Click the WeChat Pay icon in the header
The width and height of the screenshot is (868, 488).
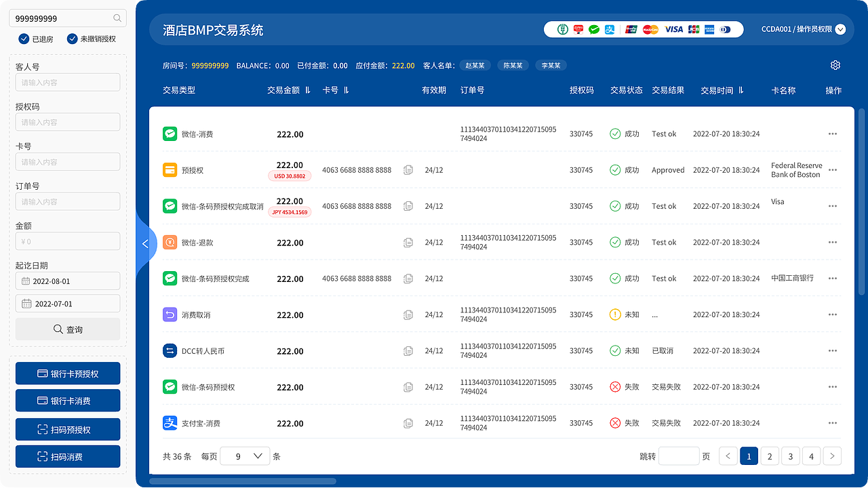(593, 29)
